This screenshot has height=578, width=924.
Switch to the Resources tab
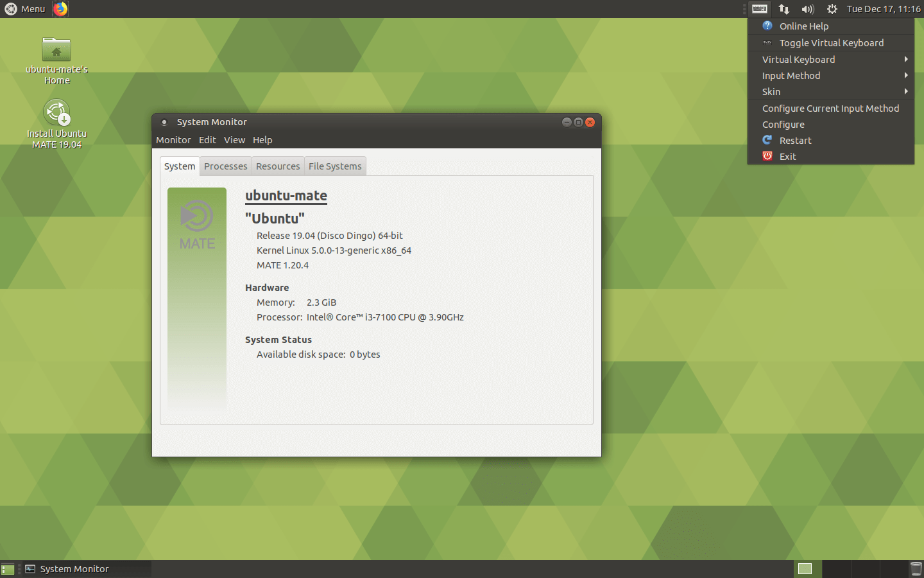pos(278,166)
